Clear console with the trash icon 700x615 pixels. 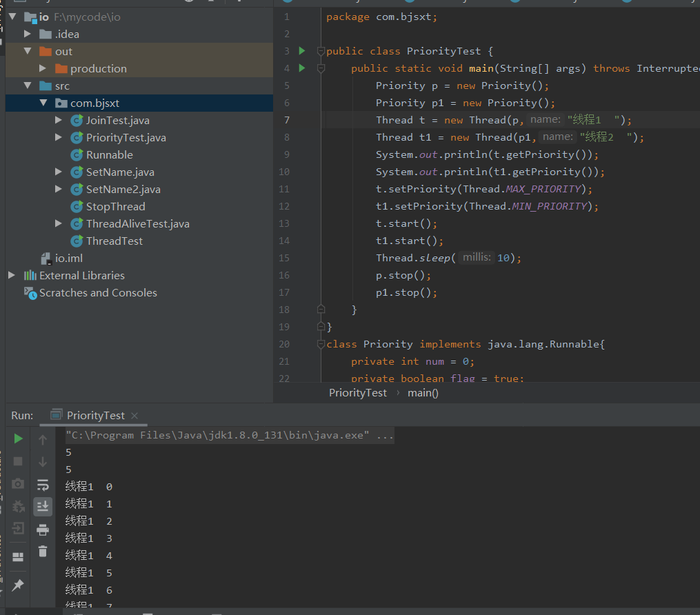click(43, 552)
